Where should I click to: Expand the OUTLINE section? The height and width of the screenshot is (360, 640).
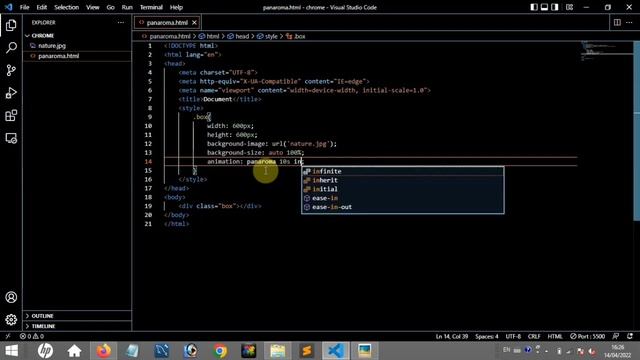coord(77,316)
